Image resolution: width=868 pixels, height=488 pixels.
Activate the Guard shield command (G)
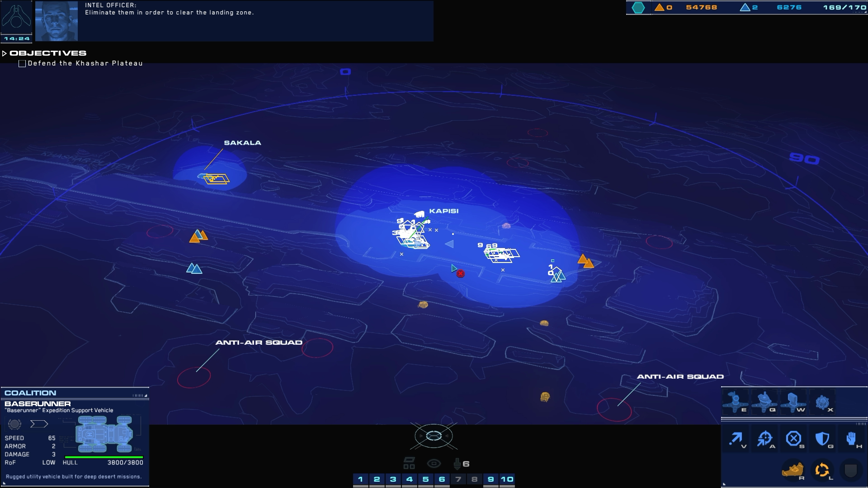822,438
